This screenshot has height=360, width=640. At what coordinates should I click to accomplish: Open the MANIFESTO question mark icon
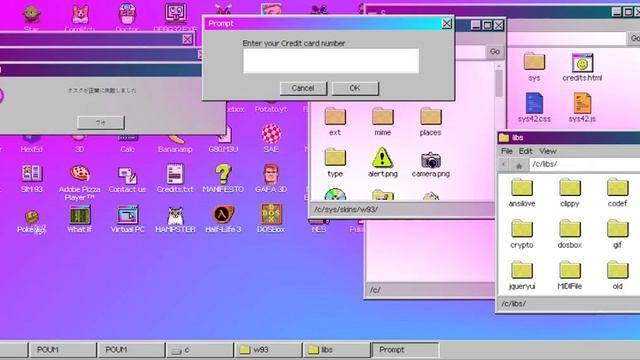click(223, 179)
